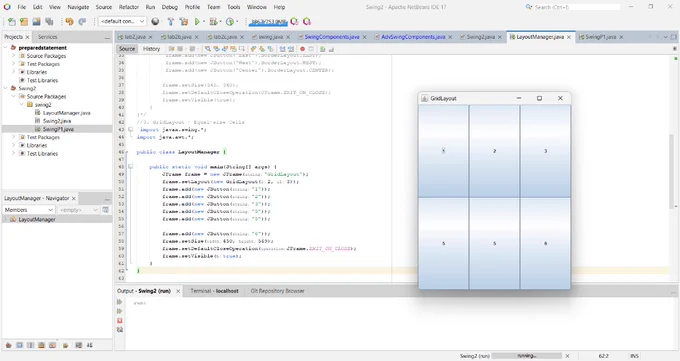Click the Re-run icon in Output panel

[x=120, y=302]
